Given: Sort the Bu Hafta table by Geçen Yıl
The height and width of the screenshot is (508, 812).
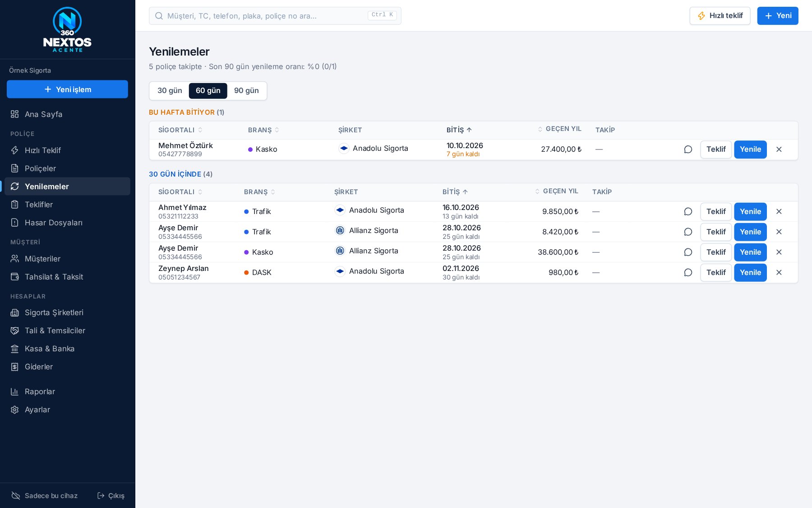Looking at the screenshot, I should tap(560, 129).
